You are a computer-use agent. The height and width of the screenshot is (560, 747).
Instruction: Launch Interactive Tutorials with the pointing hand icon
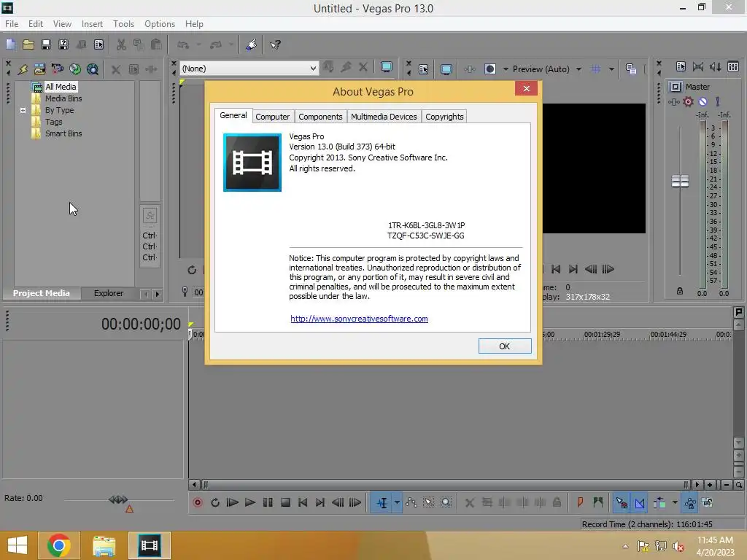click(251, 44)
